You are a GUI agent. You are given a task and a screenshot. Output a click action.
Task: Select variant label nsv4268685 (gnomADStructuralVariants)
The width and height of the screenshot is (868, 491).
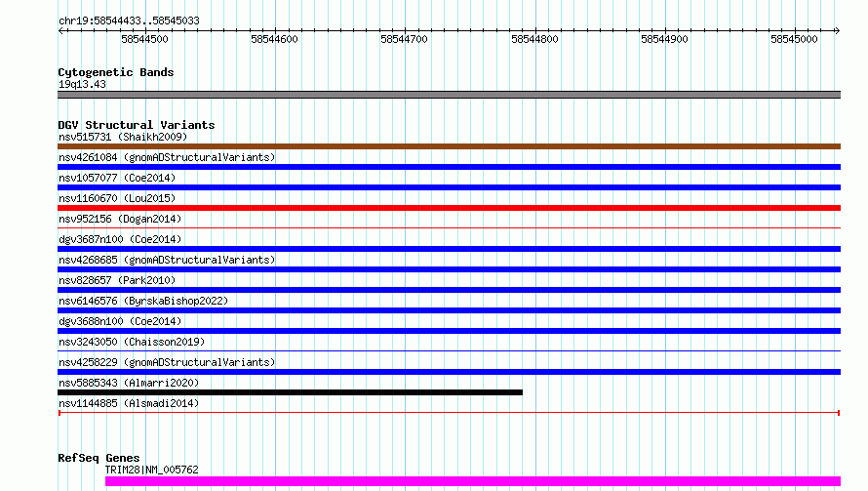click(167, 260)
